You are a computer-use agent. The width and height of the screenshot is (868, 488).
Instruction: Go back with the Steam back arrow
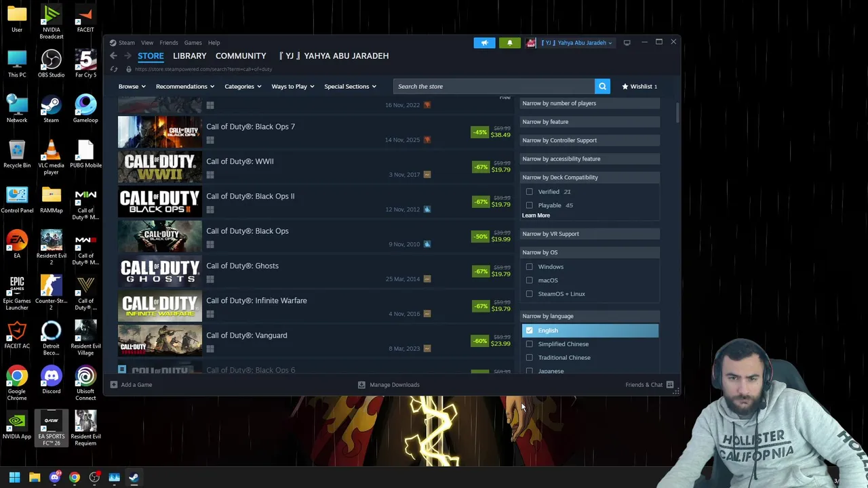(113, 56)
